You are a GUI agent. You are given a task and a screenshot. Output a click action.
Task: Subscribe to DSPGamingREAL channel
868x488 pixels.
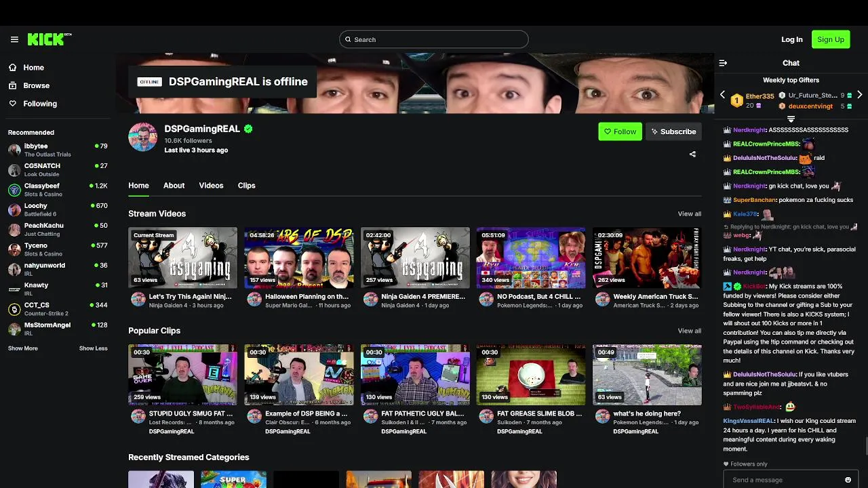pos(673,131)
